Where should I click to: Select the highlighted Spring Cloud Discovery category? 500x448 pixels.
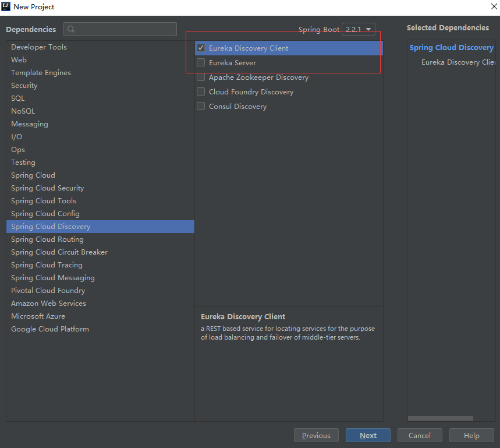click(101, 227)
